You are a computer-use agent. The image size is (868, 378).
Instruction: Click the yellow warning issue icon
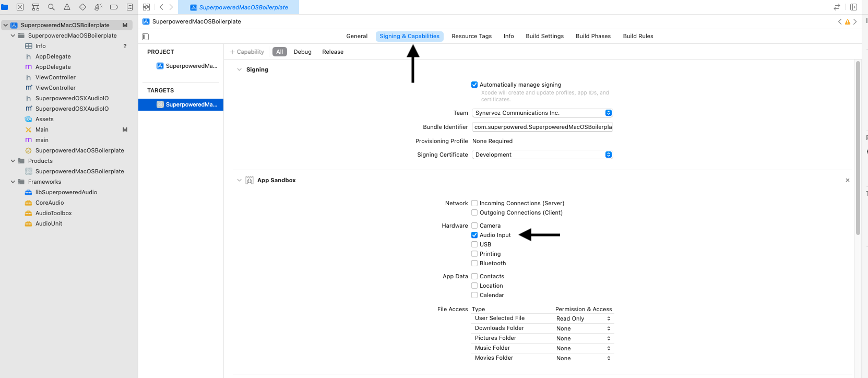[x=847, y=22]
